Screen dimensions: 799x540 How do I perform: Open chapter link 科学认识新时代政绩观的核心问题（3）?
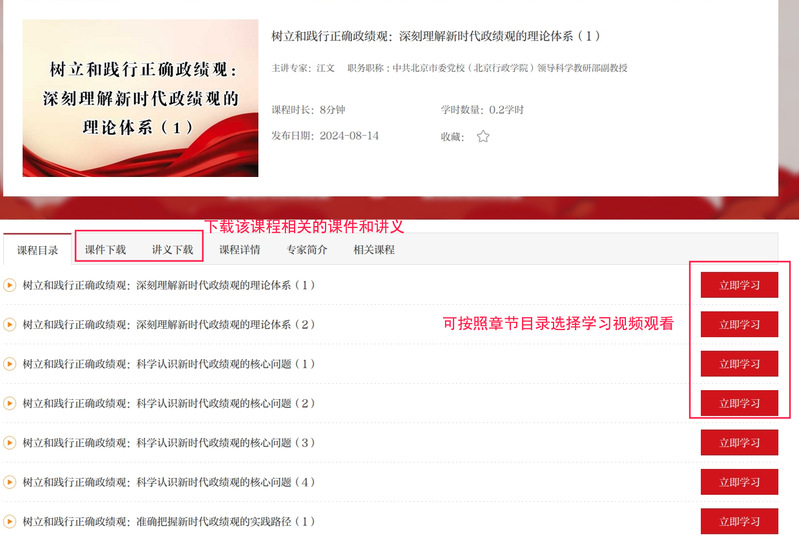click(x=168, y=442)
